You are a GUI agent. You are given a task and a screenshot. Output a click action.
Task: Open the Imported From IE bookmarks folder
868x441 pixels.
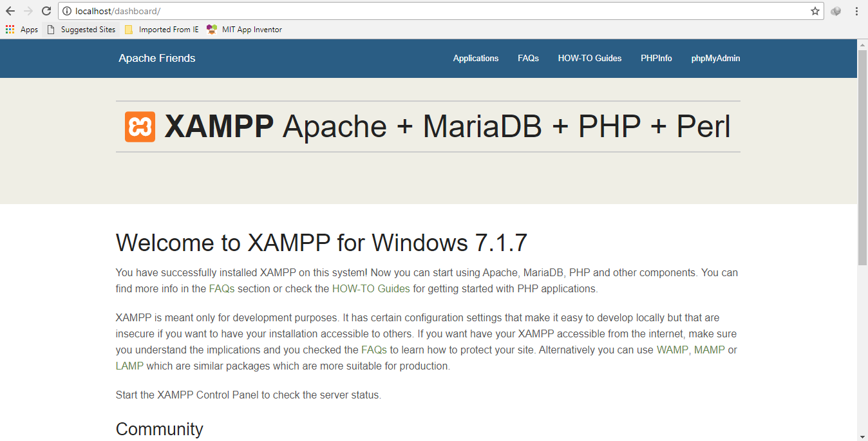tap(162, 29)
